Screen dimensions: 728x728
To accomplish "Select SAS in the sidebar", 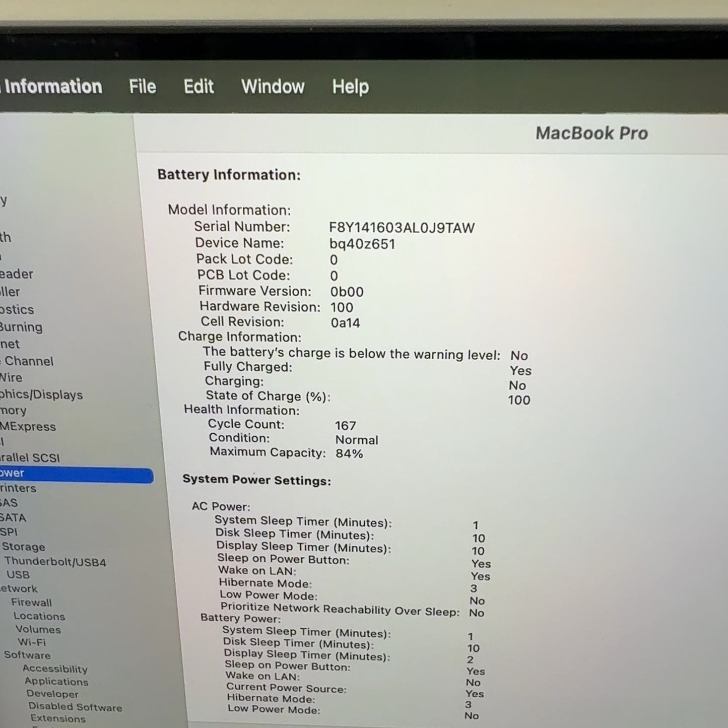I will click(9, 502).
